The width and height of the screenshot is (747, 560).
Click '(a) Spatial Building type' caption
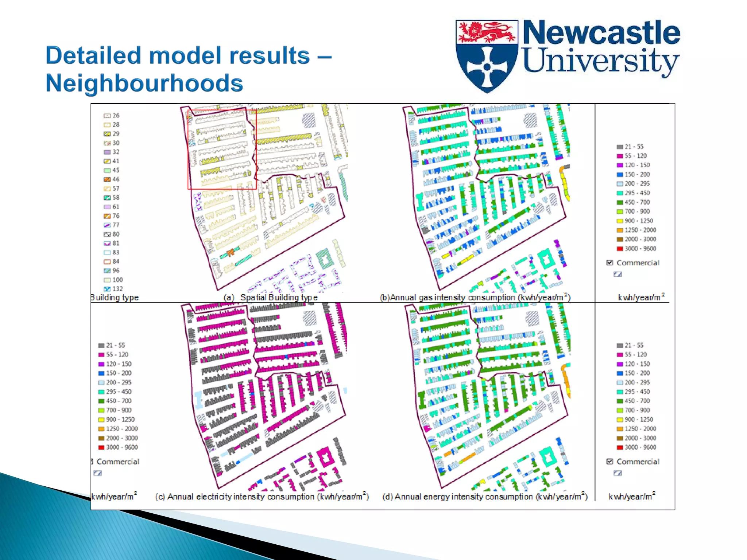click(x=270, y=297)
